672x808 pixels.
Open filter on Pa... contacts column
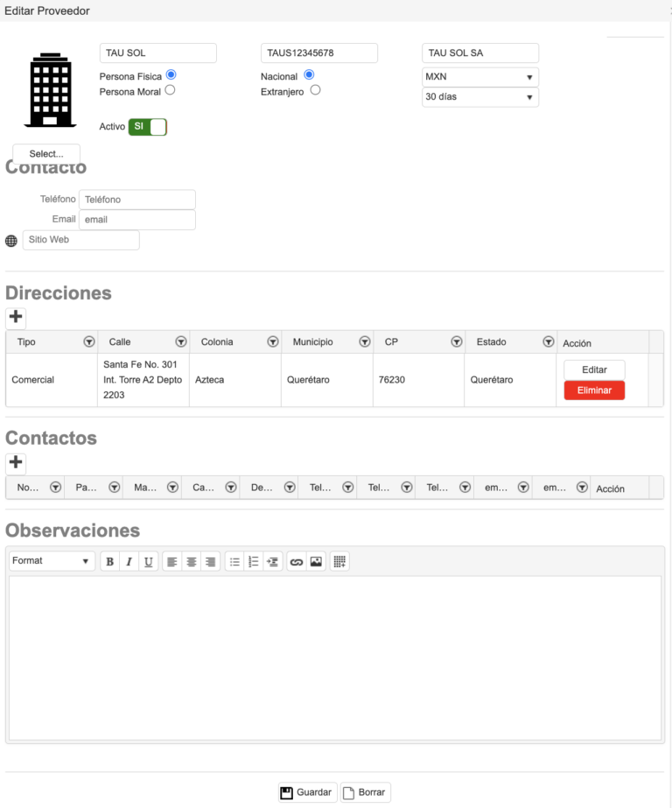pos(115,487)
